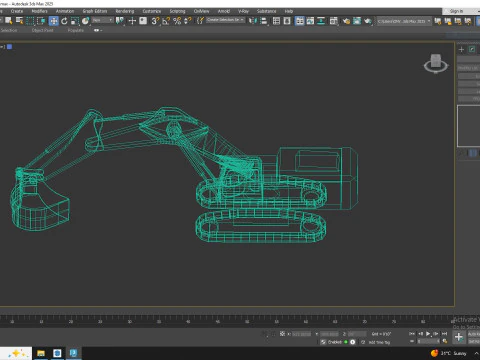Toggle Layer Explorer
Image resolution: width=480 pixels, height=360 pixels.
[x=287, y=21]
